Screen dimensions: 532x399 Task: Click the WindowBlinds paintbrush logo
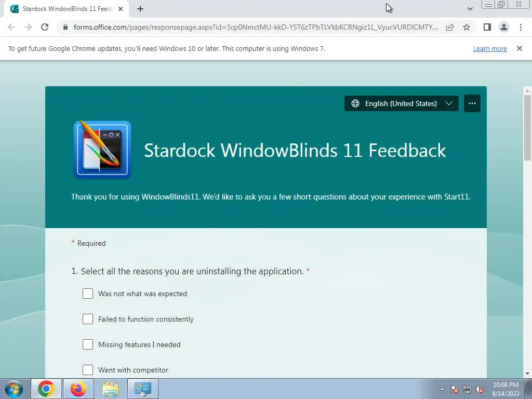[x=102, y=150]
